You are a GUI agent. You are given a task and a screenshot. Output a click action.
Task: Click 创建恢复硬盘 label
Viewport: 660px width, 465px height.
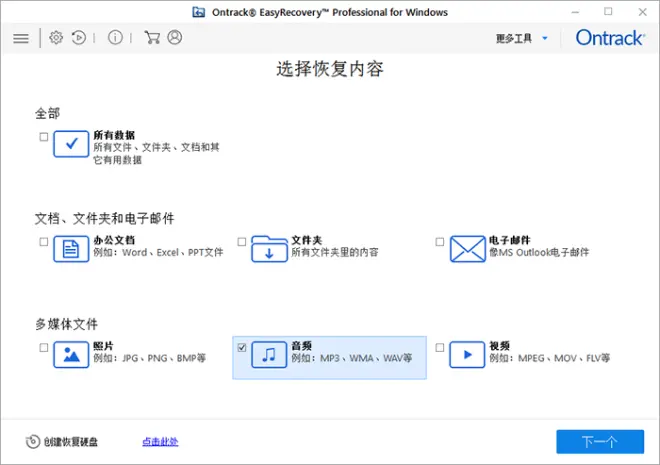pos(71,442)
